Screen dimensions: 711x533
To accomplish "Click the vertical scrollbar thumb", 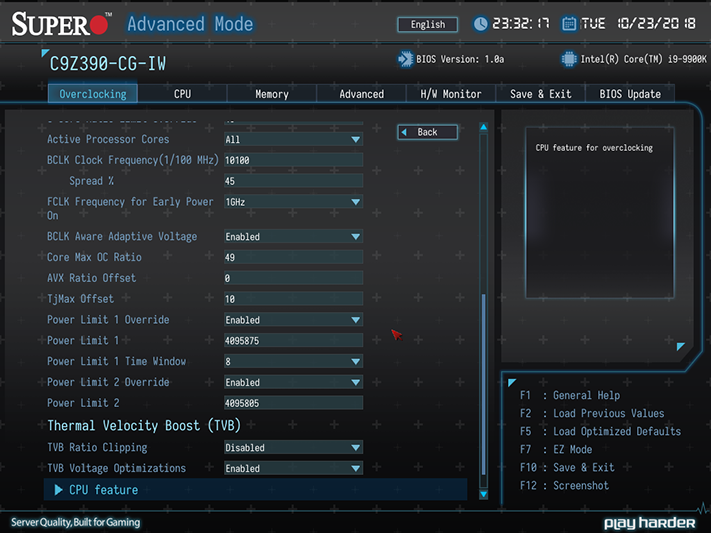I will click(x=483, y=385).
